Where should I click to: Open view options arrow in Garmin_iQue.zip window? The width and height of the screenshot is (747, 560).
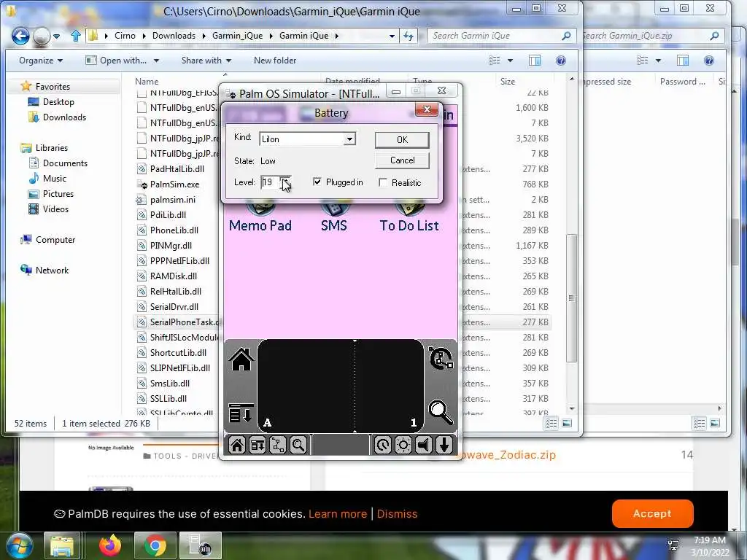(x=659, y=61)
